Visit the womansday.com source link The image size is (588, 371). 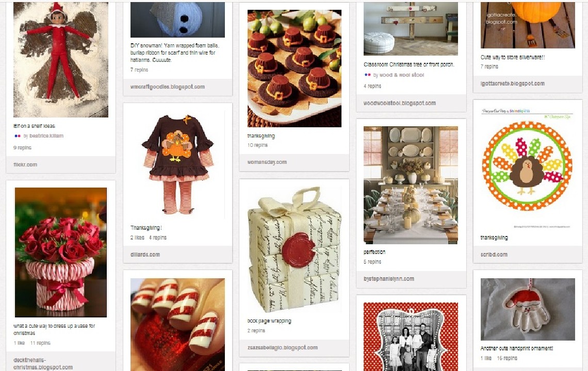click(267, 162)
